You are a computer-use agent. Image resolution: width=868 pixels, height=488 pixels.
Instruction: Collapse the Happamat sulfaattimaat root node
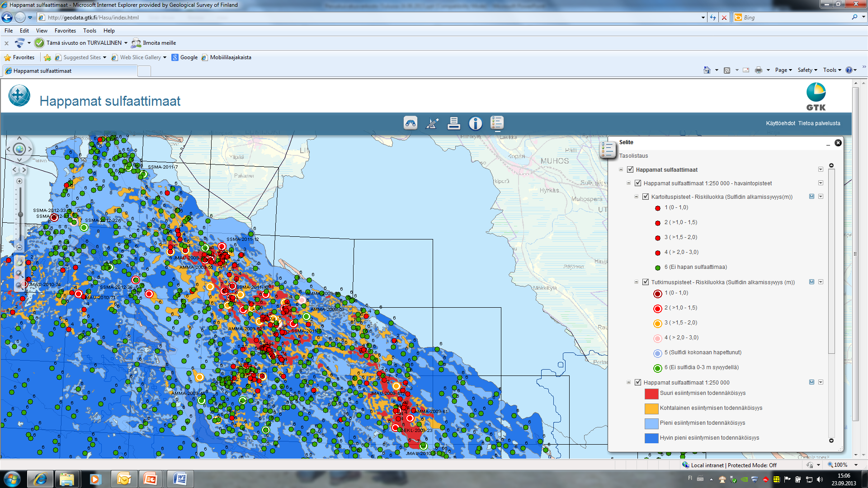621,169
